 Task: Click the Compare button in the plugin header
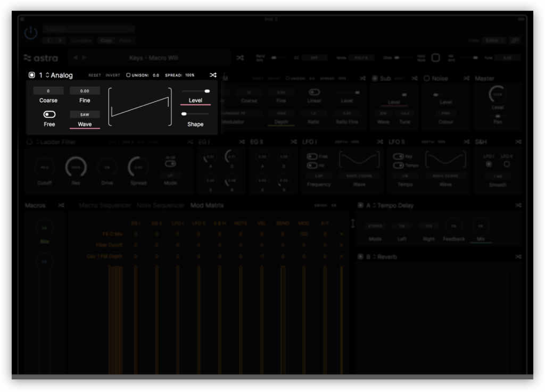tap(81, 40)
